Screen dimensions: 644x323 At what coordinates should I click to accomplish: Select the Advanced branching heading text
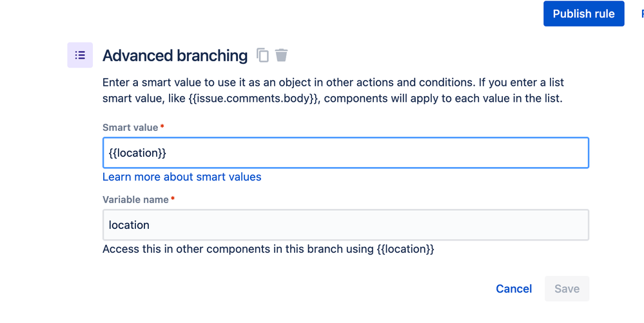[x=175, y=56]
